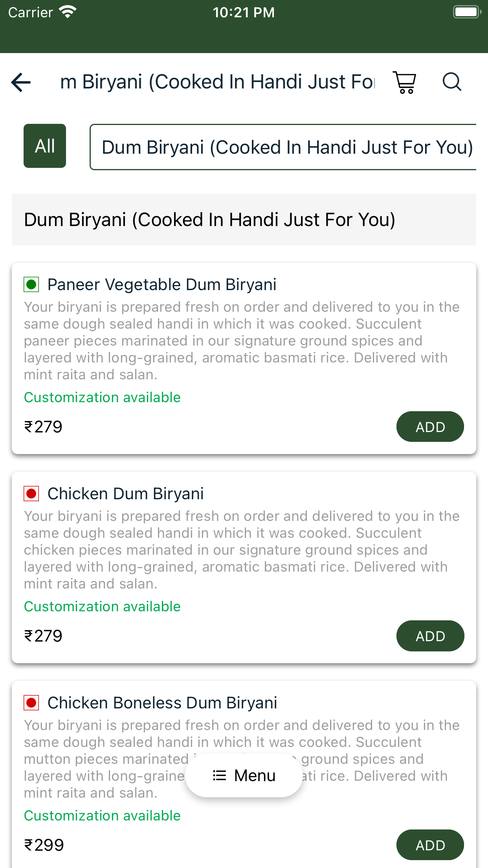This screenshot has height=868, width=488.
Task: Open the shopping cart
Action: (x=405, y=83)
